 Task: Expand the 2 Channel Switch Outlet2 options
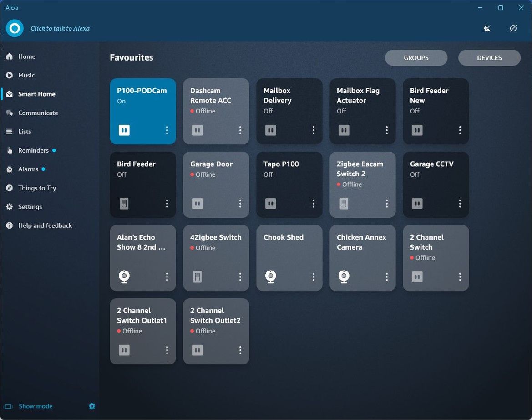point(240,350)
